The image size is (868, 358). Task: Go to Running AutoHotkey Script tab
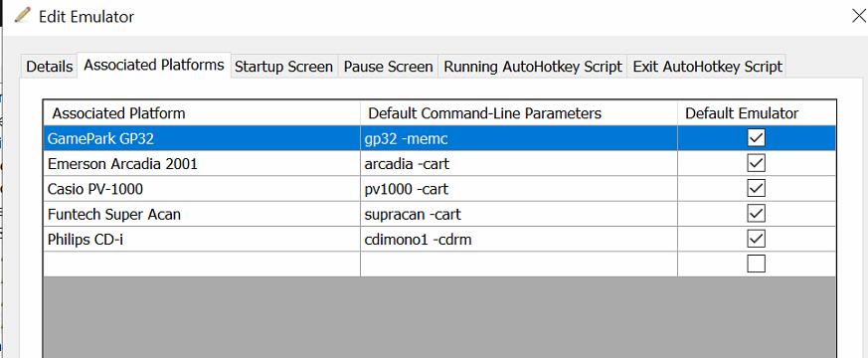[x=533, y=67]
